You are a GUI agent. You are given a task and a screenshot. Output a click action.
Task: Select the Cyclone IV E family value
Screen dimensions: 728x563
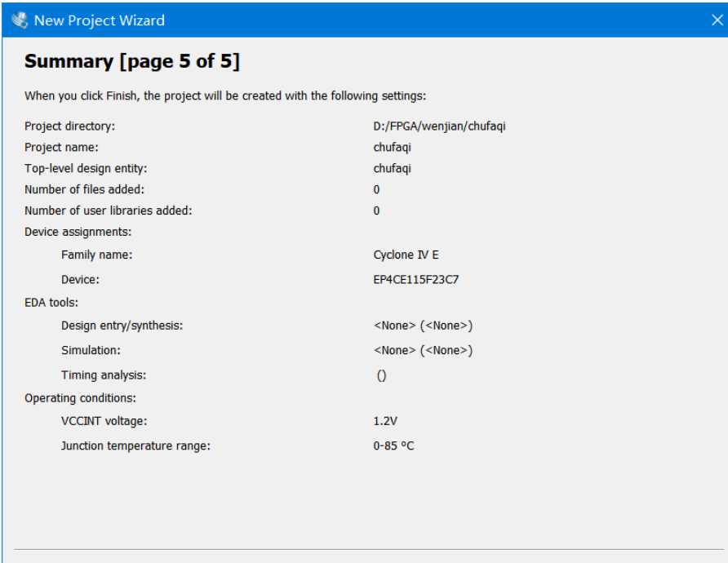406,255
